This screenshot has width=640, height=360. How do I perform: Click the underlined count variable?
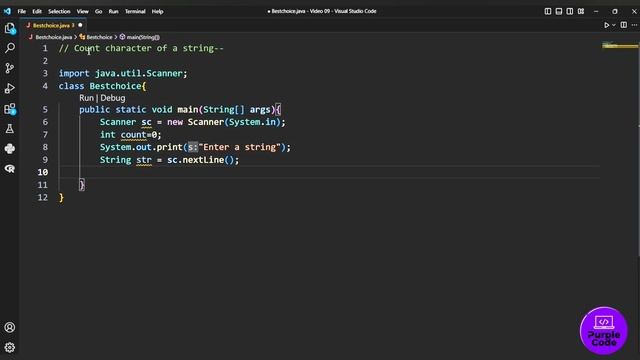tap(133, 135)
